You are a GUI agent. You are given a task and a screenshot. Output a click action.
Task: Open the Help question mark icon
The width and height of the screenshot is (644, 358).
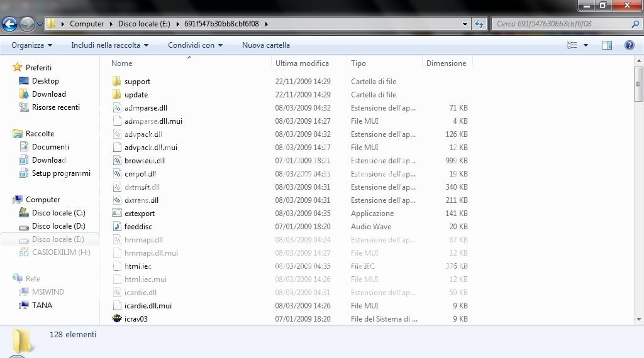click(x=629, y=45)
